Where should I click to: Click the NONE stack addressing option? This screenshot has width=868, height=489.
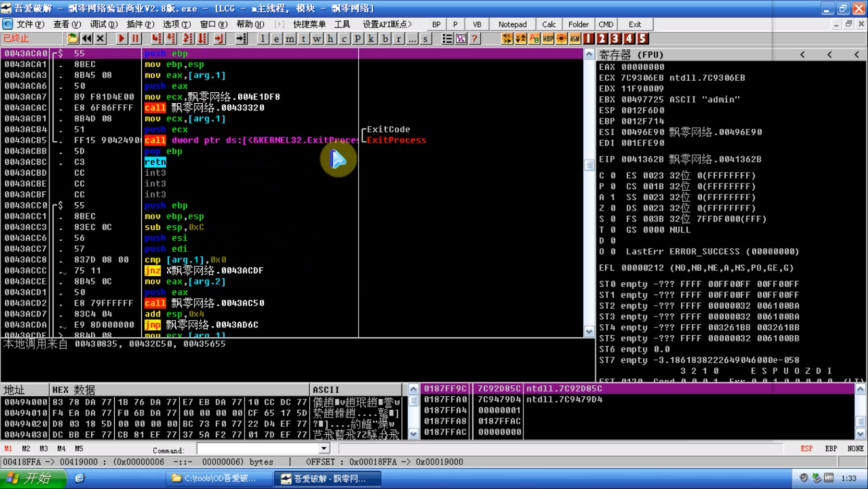click(855, 448)
